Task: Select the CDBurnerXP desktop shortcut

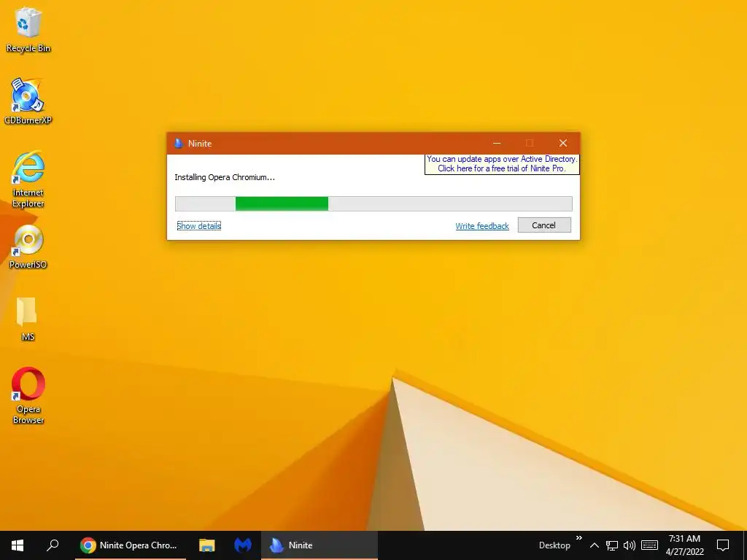Action: tap(28, 101)
